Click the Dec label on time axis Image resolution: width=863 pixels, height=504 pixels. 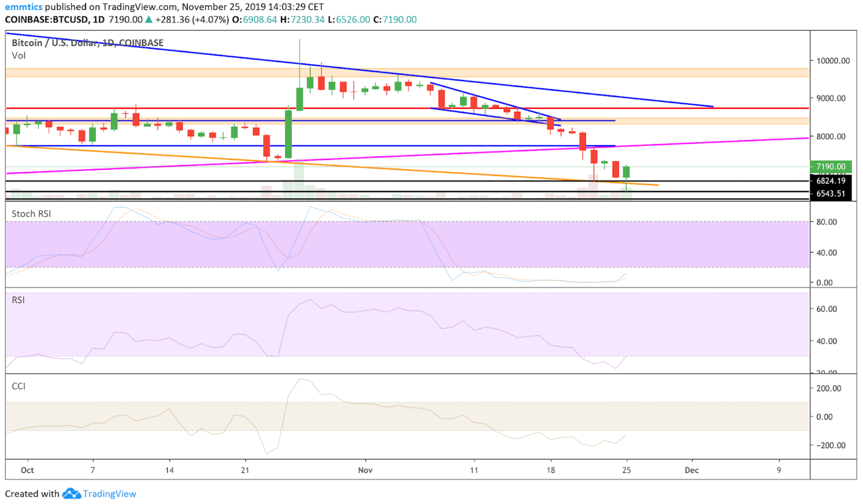(x=692, y=470)
